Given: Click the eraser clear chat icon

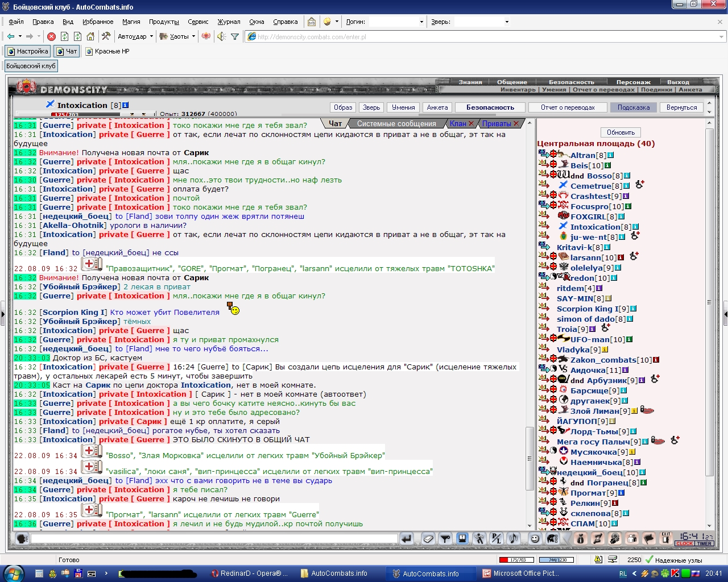Looking at the screenshot, I should tap(428, 538).
